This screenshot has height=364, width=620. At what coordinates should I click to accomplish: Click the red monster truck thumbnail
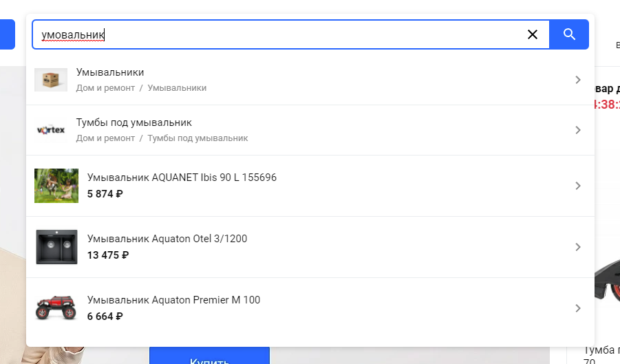(x=56, y=308)
